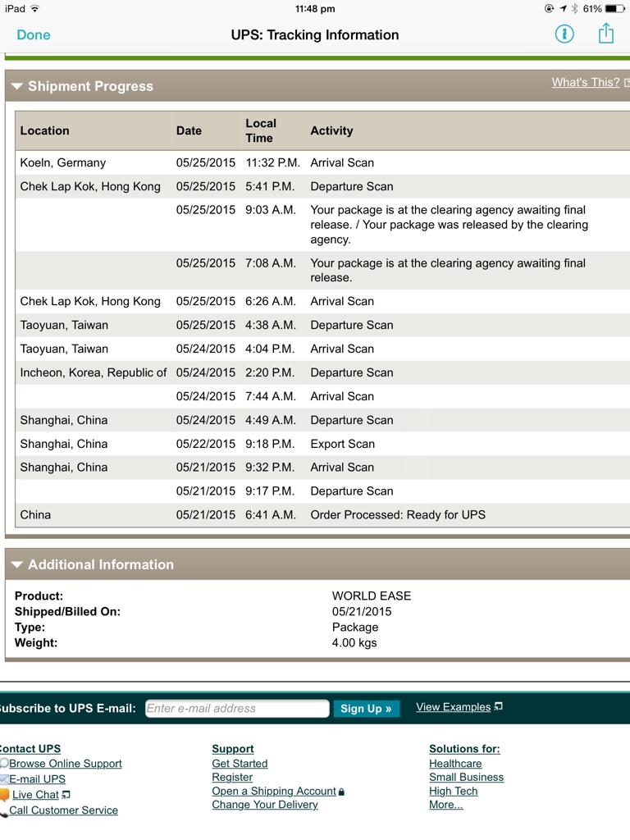Select the WORLD EASE product value

372,596
